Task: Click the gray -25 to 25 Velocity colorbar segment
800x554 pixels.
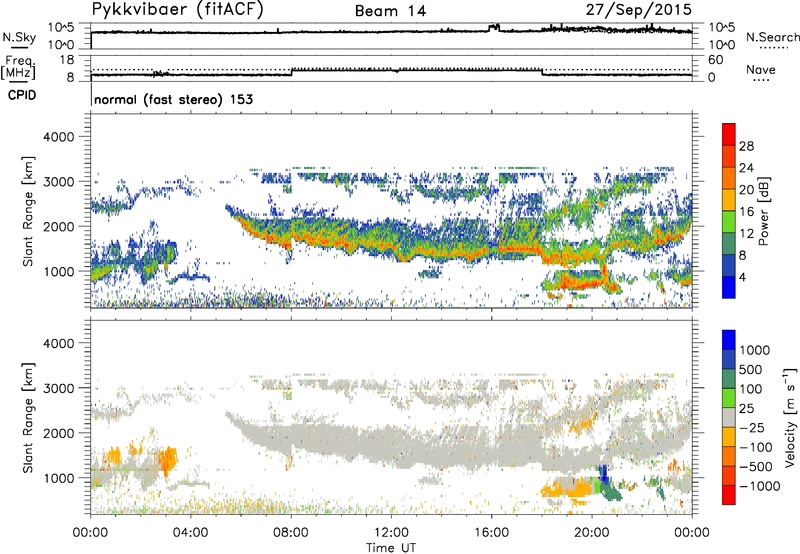Action: (x=729, y=417)
